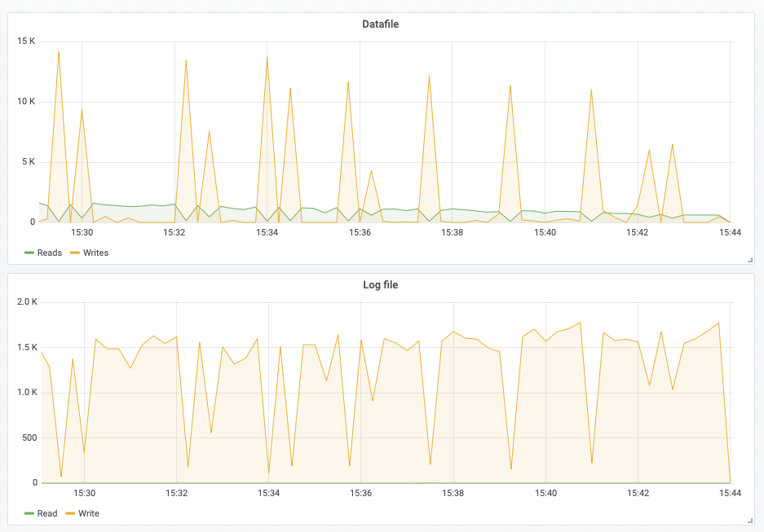The width and height of the screenshot is (764, 532).
Task: Click the 15:36 time label in Log file chart
Action: pos(360,493)
